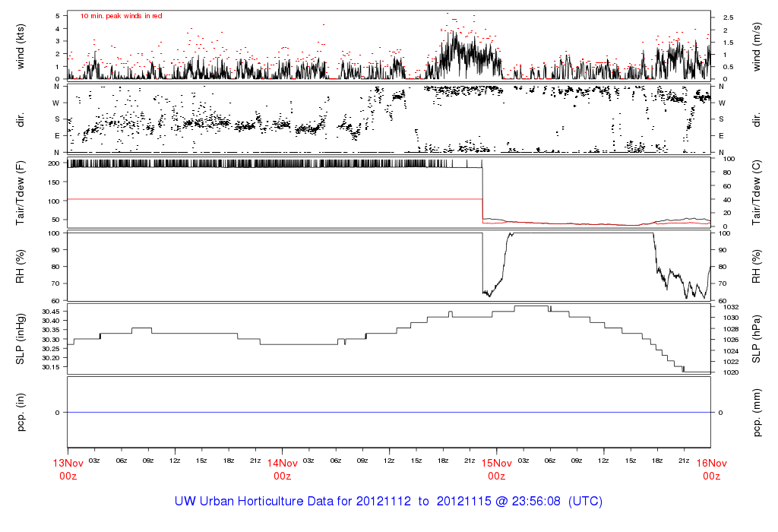
Task: Select the 'wind (m/s)' axis label
Action: coord(756,46)
